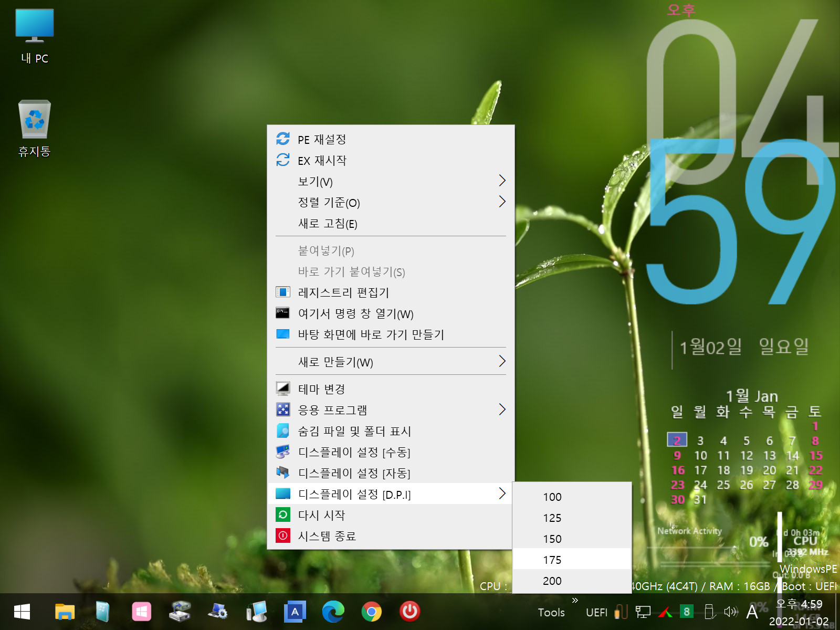Expand the 응용 프로그램 submenu

(391, 410)
